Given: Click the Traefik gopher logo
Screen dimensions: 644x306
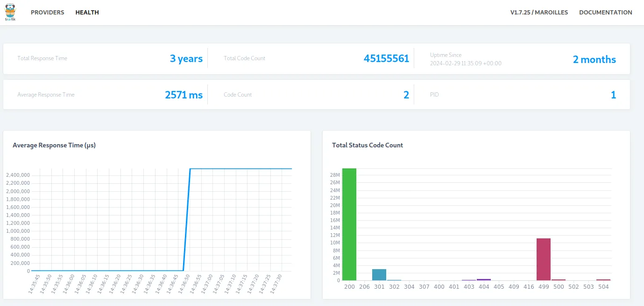Looking at the screenshot, I should (10, 12).
